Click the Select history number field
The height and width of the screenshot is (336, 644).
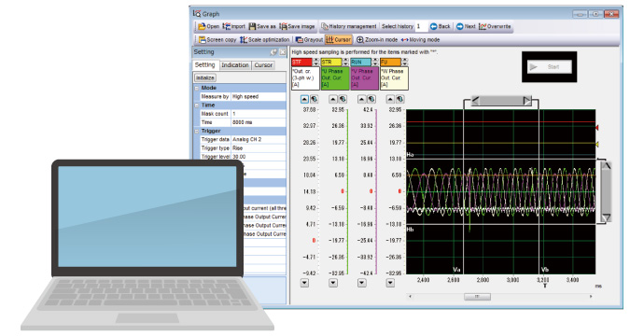(421, 26)
